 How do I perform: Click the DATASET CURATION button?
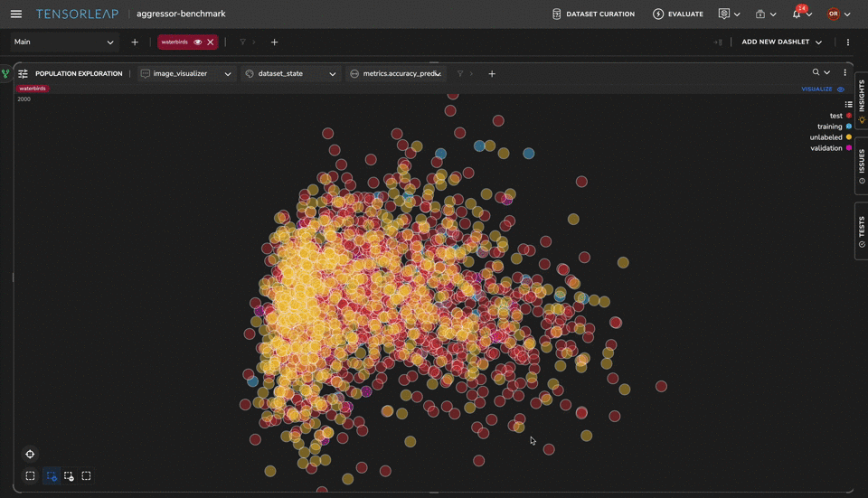point(593,14)
